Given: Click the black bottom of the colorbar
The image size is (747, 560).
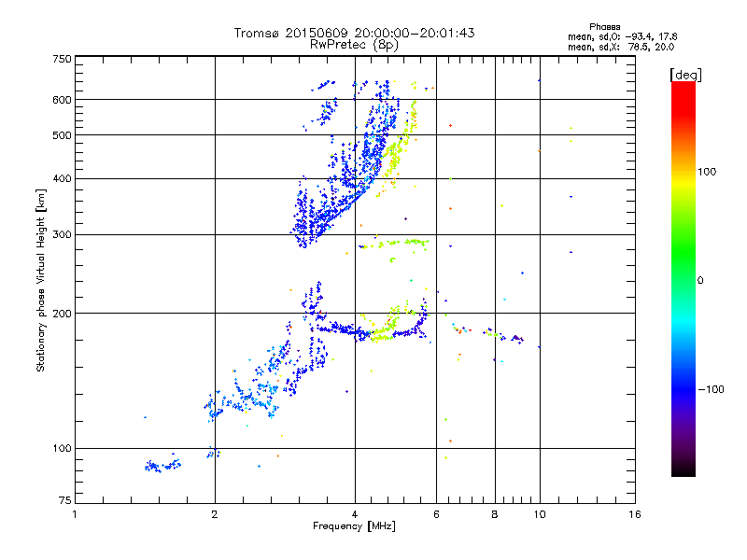Looking at the screenshot, I should point(684,470).
